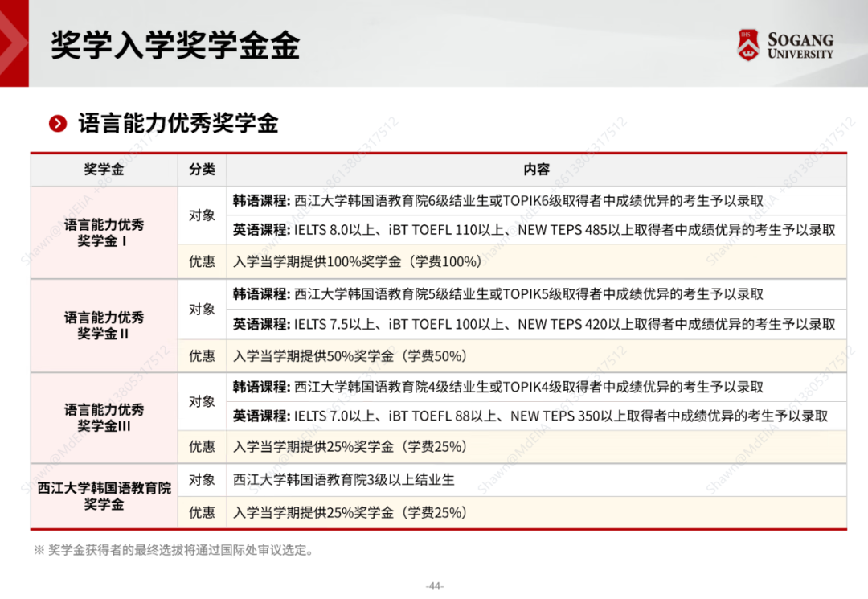Select the slide title 奖学入学奖学金金

click(x=175, y=45)
